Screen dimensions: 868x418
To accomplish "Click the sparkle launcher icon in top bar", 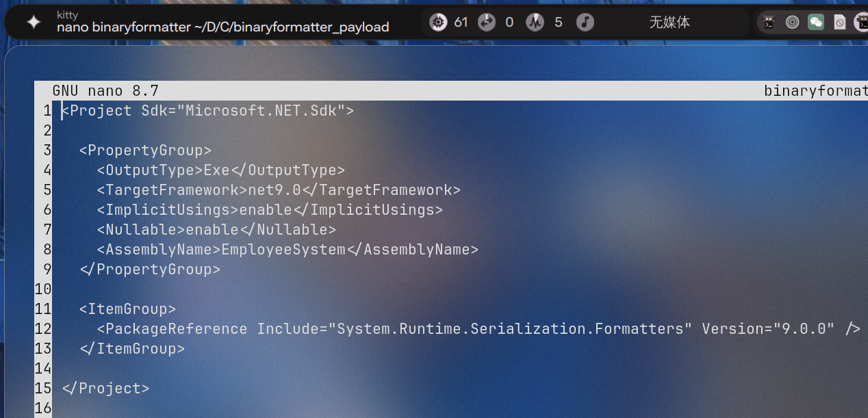I will (x=34, y=22).
